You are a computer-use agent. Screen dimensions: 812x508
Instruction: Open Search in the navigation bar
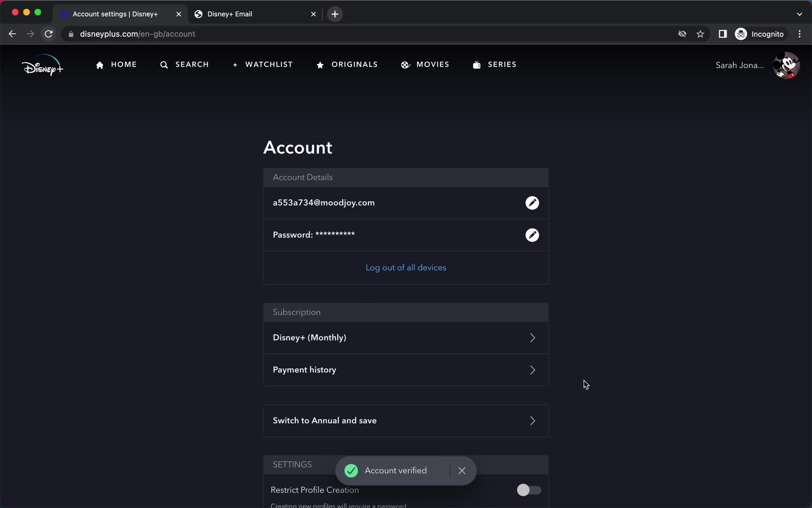184,65
